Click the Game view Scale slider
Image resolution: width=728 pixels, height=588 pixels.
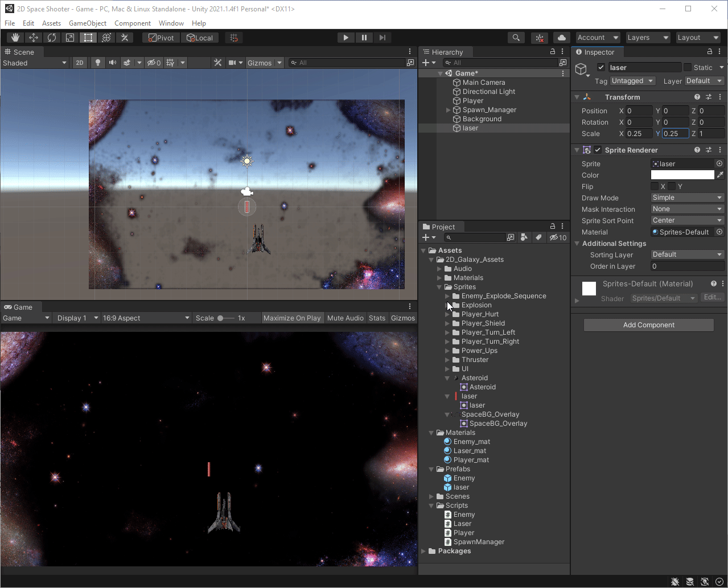click(225, 318)
